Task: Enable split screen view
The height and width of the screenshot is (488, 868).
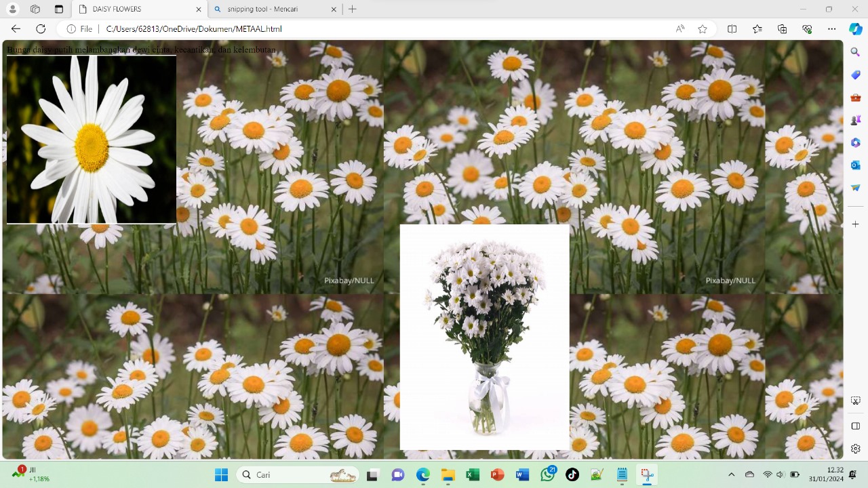Action: click(x=732, y=29)
